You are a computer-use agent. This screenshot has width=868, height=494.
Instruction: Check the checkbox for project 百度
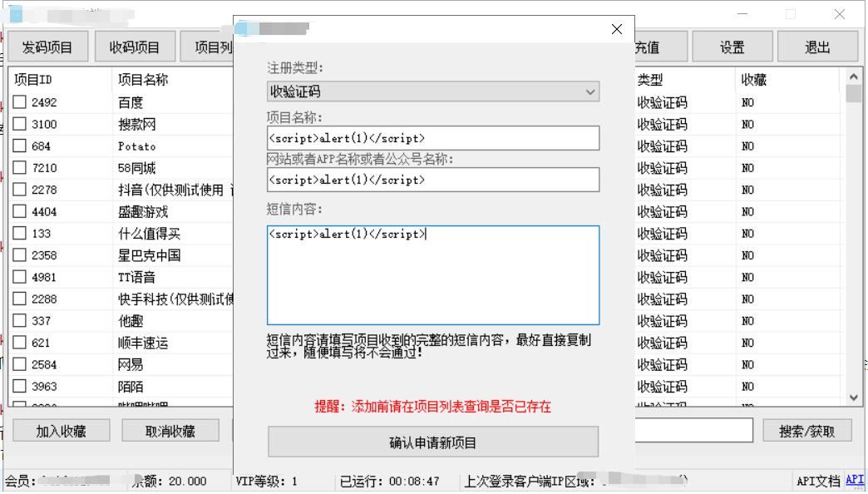click(x=18, y=103)
